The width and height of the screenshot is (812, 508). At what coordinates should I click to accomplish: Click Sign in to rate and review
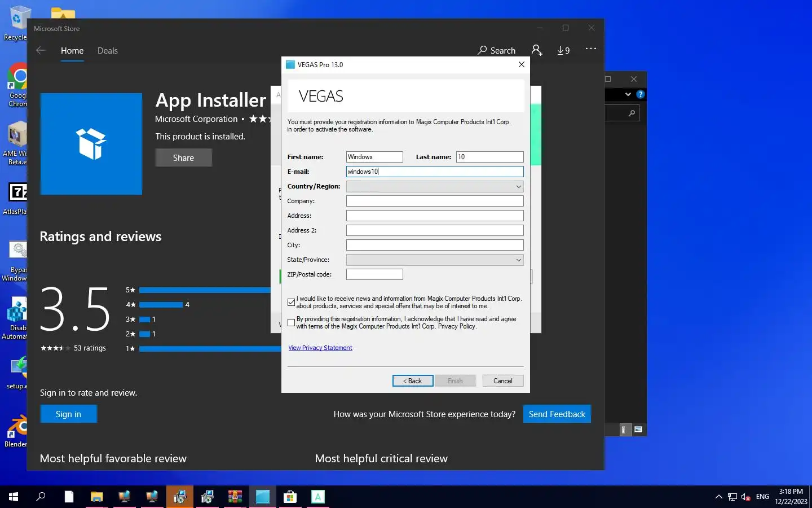69,414
